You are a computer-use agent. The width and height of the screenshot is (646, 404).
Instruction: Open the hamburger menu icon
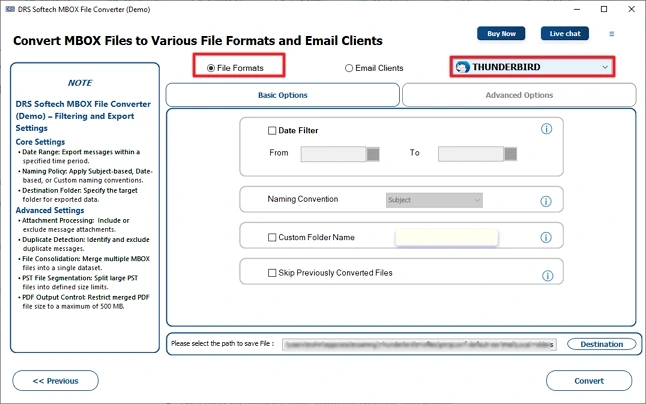[612, 34]
